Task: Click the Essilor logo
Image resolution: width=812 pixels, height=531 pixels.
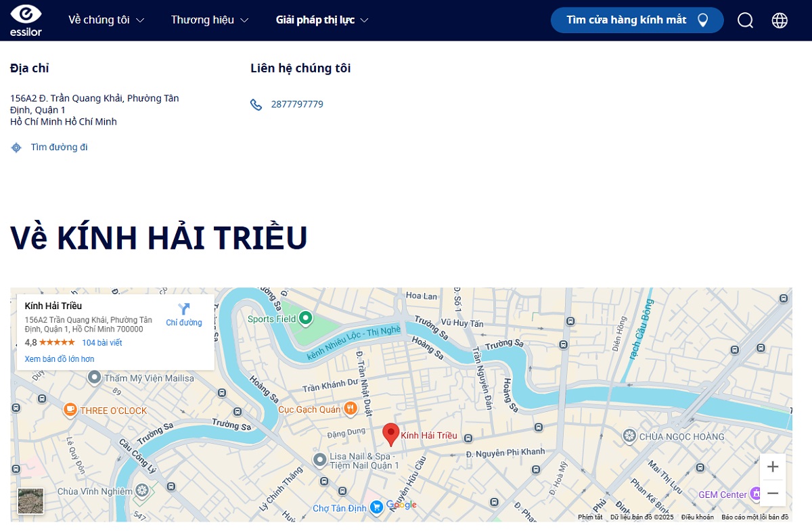Action: pos(26,20)
